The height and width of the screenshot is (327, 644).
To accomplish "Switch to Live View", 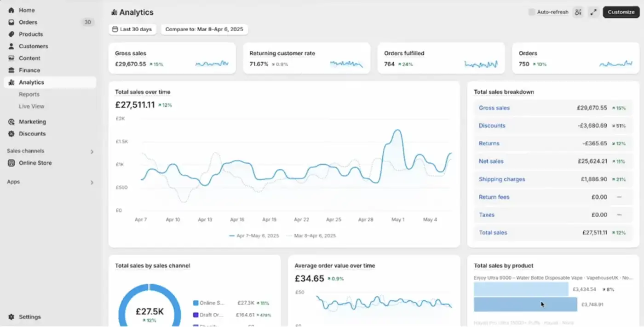I will tap(30, 106).
